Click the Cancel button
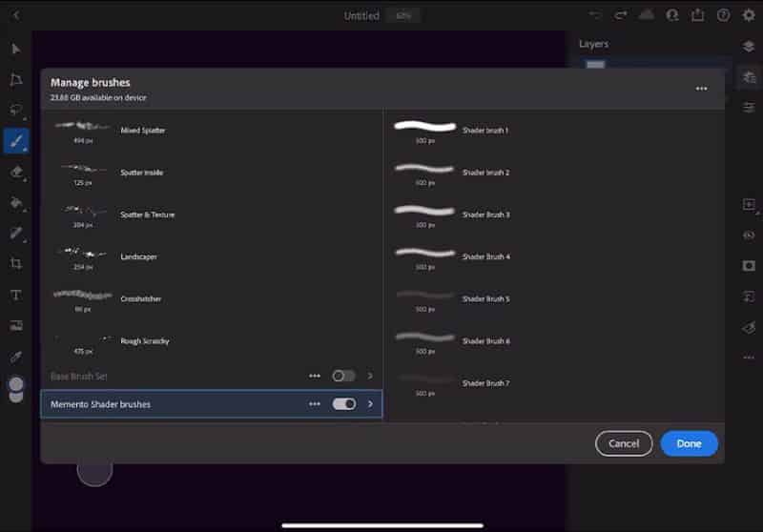The width and height of the screenshot is (763, 532). [x=624, y=443]
